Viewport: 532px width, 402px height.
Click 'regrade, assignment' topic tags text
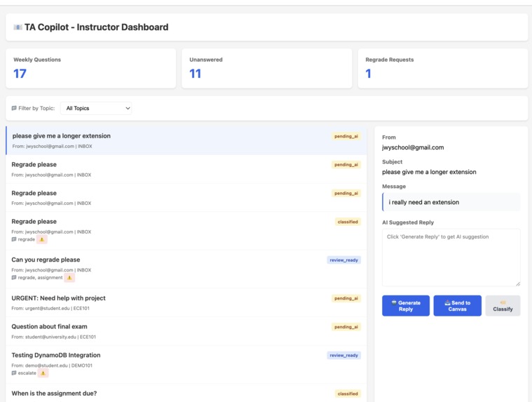click(40, 278)
